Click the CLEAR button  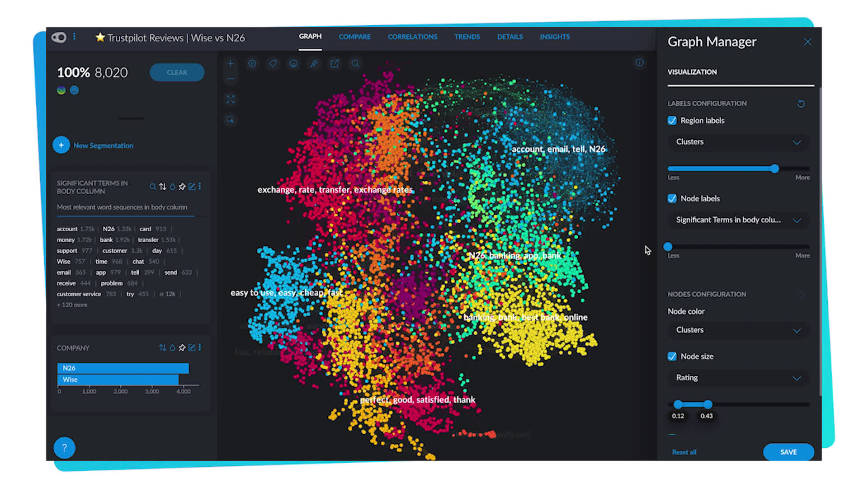(x=177, y=72)
